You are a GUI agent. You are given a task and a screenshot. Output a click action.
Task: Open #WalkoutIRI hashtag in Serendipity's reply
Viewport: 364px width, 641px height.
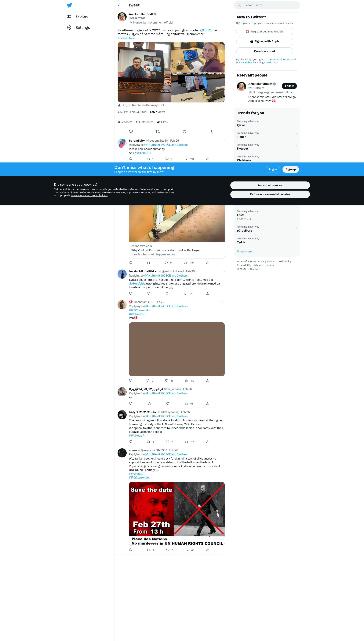tap(143, 153)
